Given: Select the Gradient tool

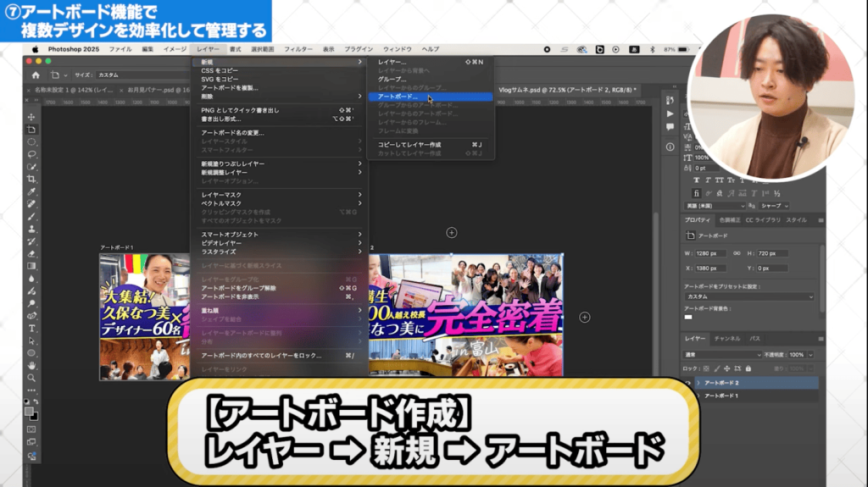Looking at the screenshot, I should click(x=31, y=266).
